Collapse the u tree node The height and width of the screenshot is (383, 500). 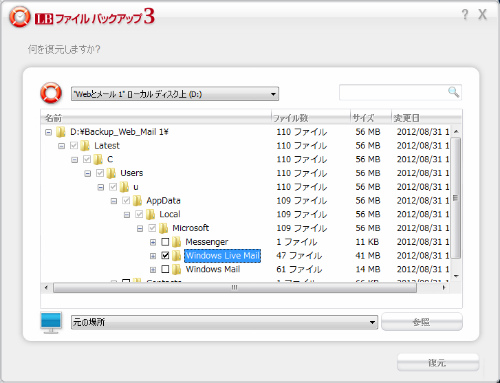(x=101, y=187)
